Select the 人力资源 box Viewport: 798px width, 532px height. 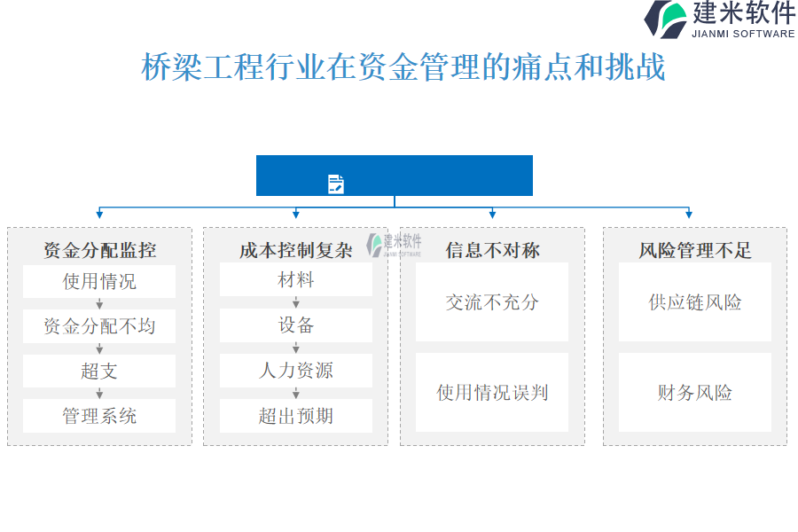click(296, 370)
